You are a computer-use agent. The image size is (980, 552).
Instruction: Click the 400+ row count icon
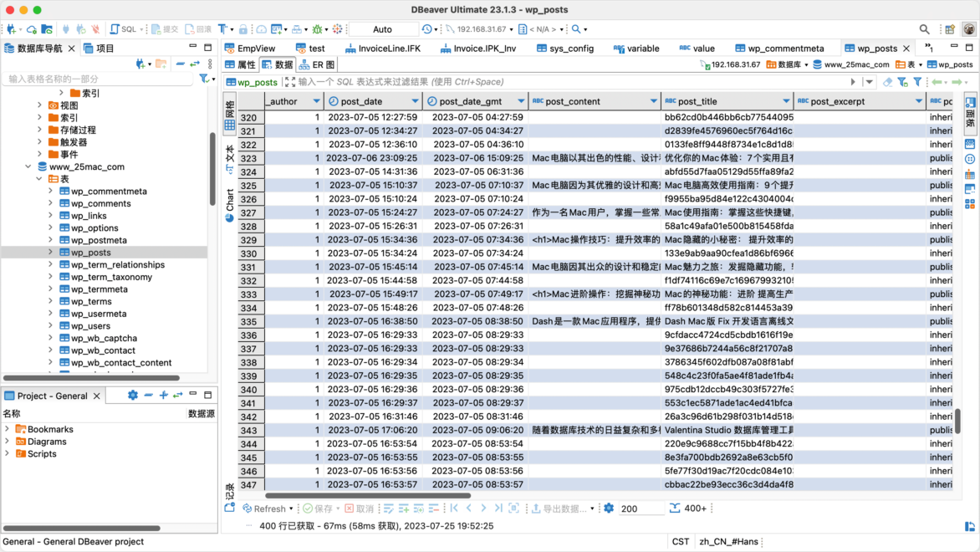(x=688, y=509)
